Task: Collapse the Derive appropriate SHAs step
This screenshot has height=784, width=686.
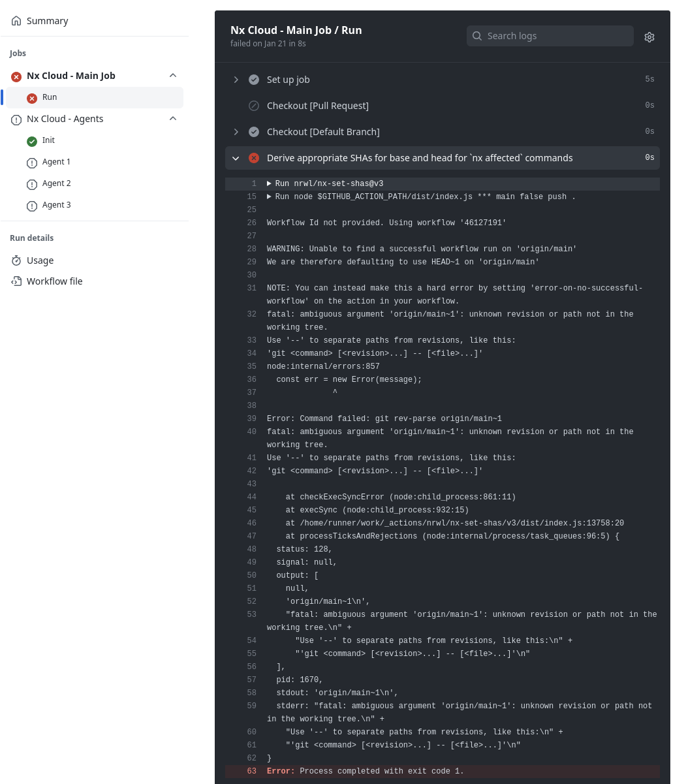Action: pyautogui.click(x=236, y=158)
